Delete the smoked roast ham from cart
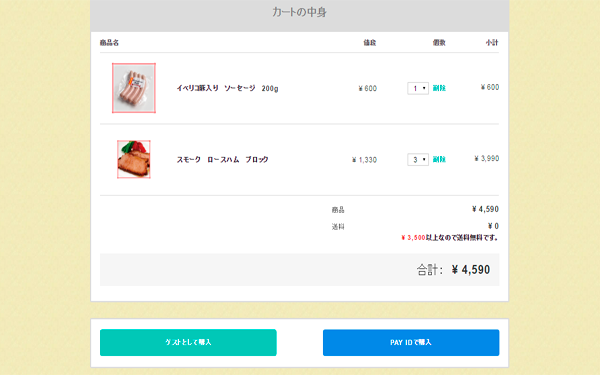 (x=439, y=159)
